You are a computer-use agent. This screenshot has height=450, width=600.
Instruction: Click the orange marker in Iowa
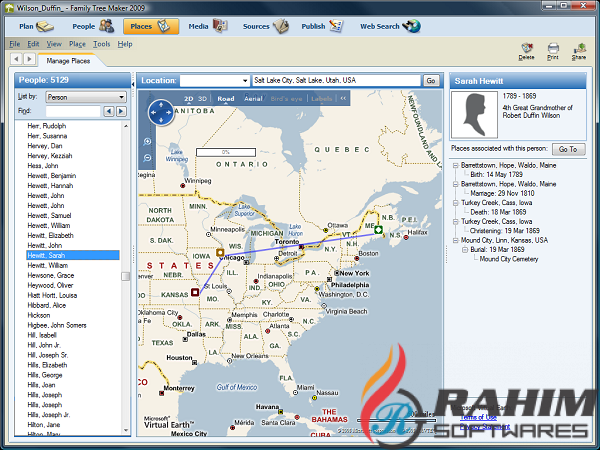tap(220, 253)
